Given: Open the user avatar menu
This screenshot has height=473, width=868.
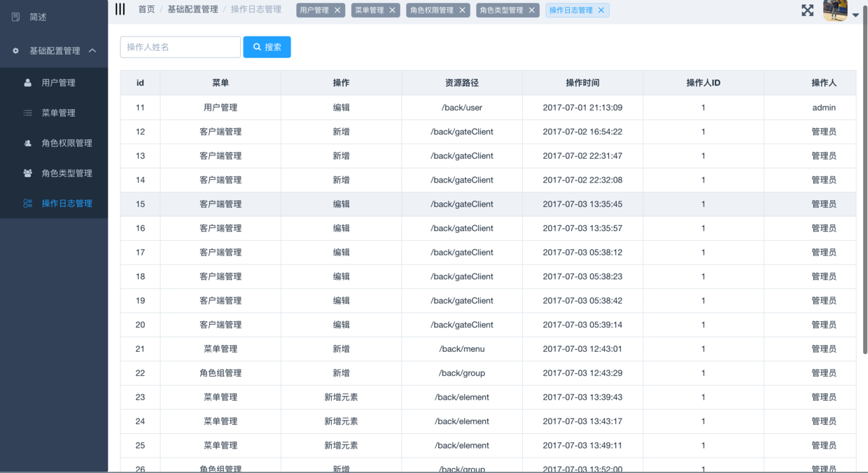Looking at the screenshot, I should tap(835, 10).
